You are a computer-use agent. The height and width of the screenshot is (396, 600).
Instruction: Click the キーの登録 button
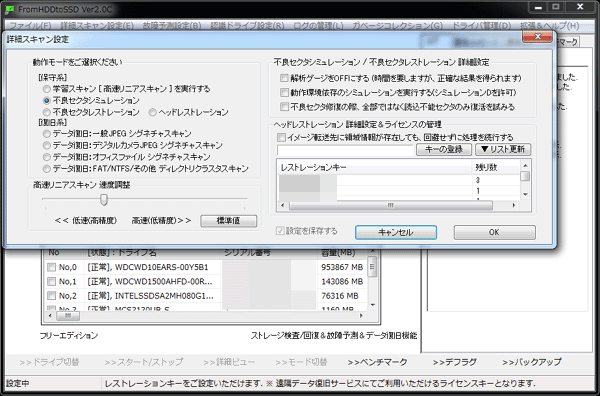click(x=444, y=149)
